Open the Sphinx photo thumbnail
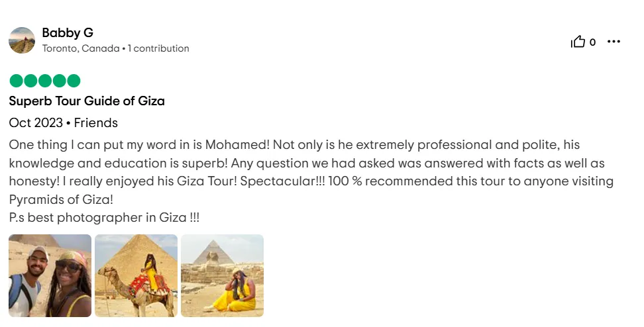 [x=222, y=276]
